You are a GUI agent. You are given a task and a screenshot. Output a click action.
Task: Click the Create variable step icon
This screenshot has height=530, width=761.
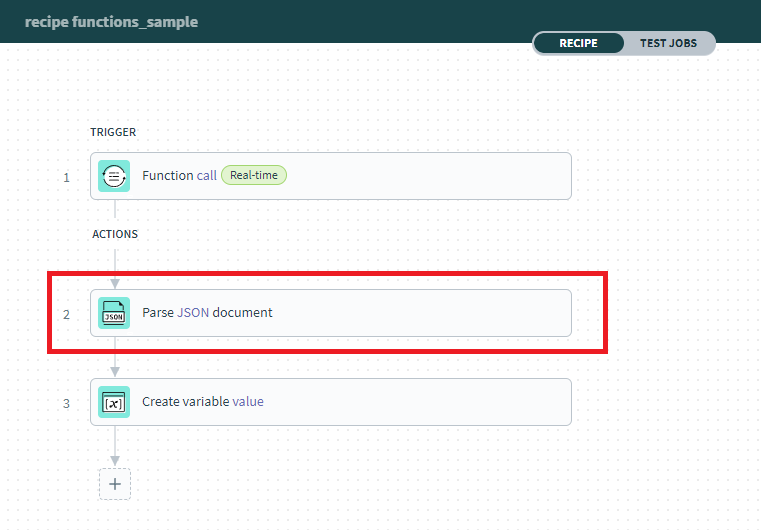114,402
